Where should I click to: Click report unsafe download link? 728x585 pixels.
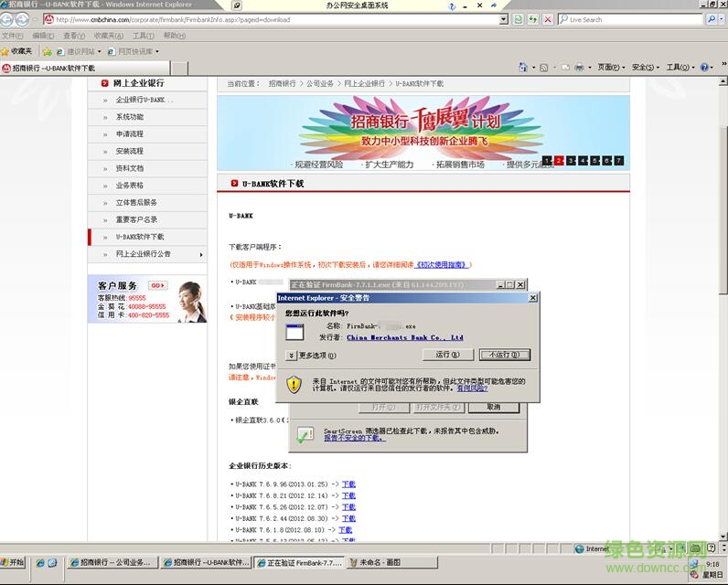point(354,438)
